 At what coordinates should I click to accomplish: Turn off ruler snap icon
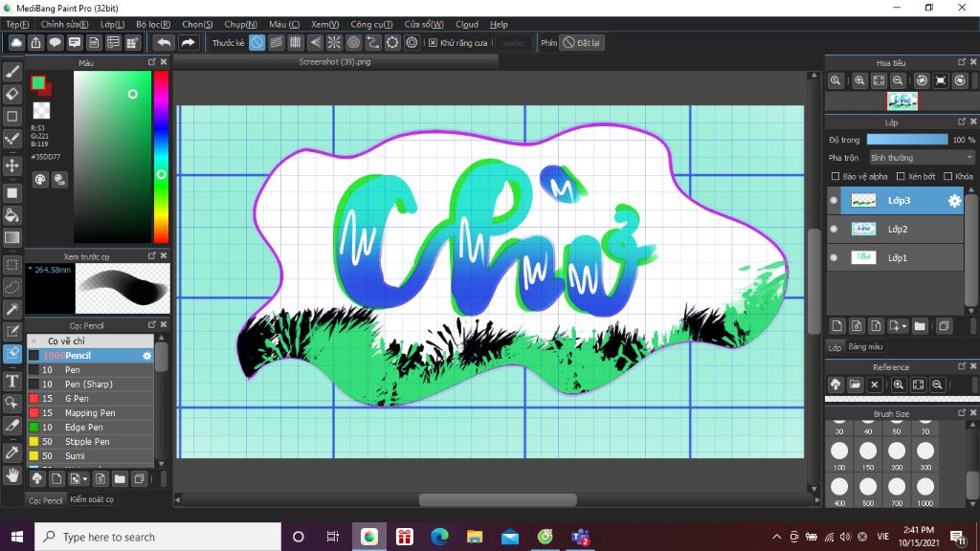(x=256, y=42)
